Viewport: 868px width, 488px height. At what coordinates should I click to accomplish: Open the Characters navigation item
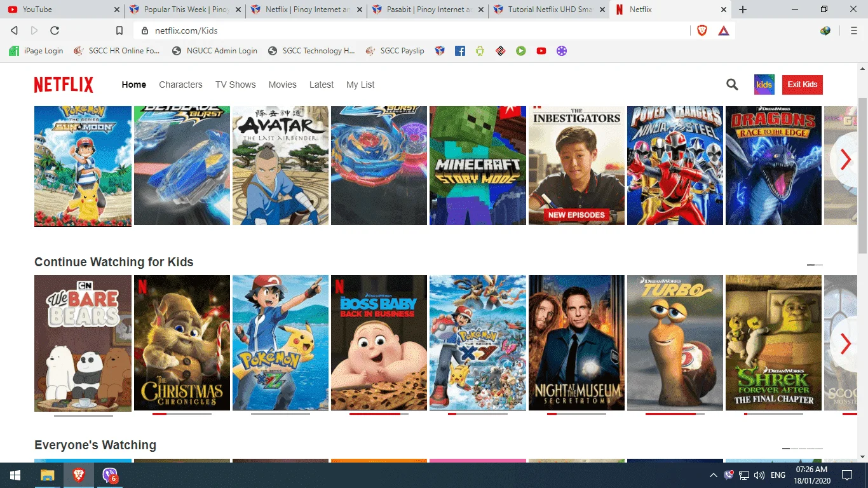[x=180, y=85]
